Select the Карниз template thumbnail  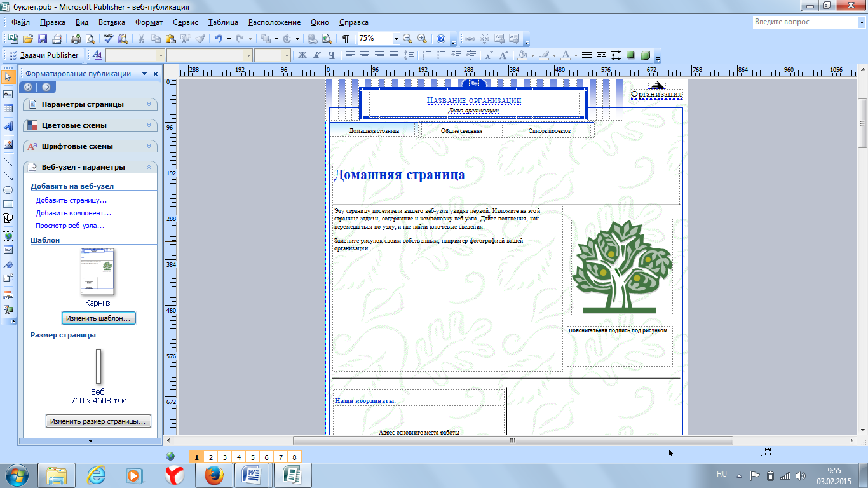pyautogui.click(x=97, y=272)
